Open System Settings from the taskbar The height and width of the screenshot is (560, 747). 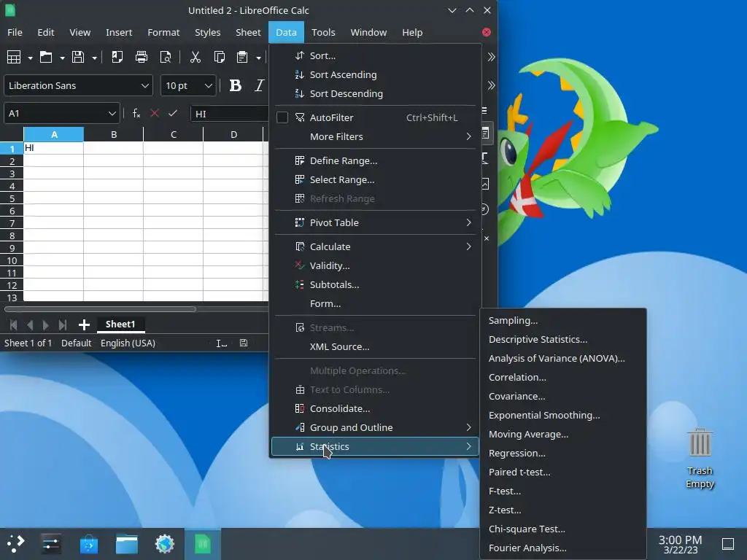pos(50,543)
